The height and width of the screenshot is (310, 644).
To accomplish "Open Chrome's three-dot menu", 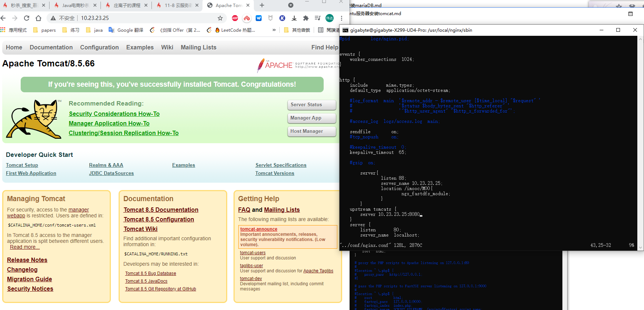I will (x=341, y=18).
